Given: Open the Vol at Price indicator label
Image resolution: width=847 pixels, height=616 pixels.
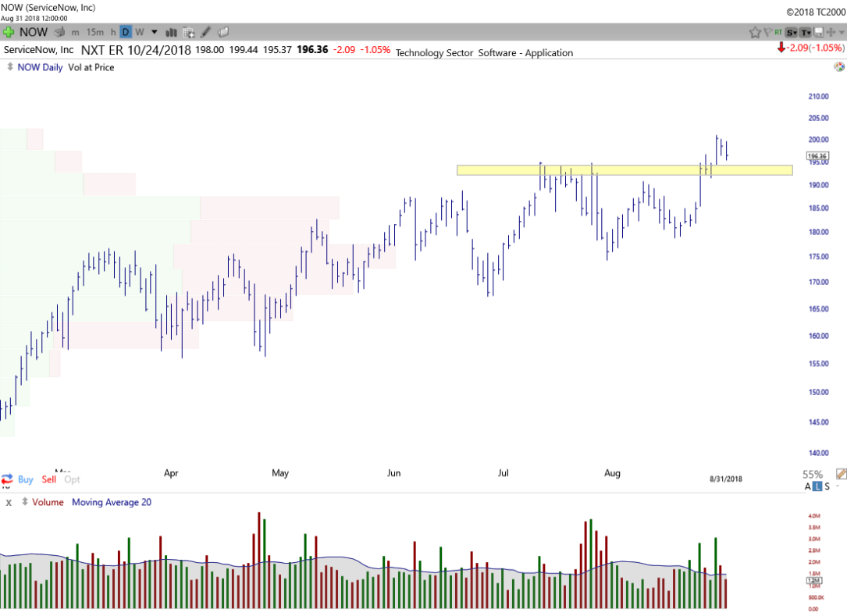Looking at the screenshot, I should point(91,67).
